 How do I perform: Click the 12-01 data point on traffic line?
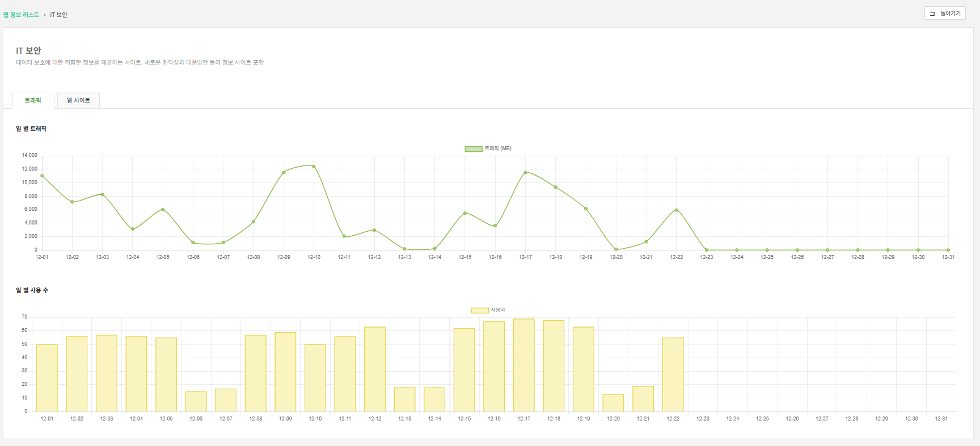click(42, 176)
